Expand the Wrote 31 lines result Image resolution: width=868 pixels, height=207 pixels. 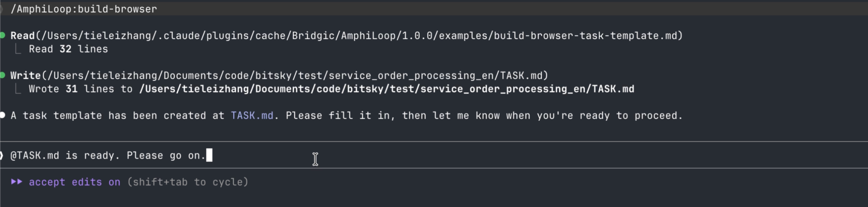(331, 89)
